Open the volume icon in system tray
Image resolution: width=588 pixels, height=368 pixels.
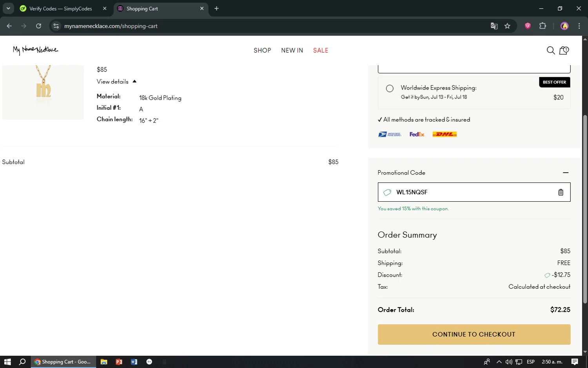508,362
